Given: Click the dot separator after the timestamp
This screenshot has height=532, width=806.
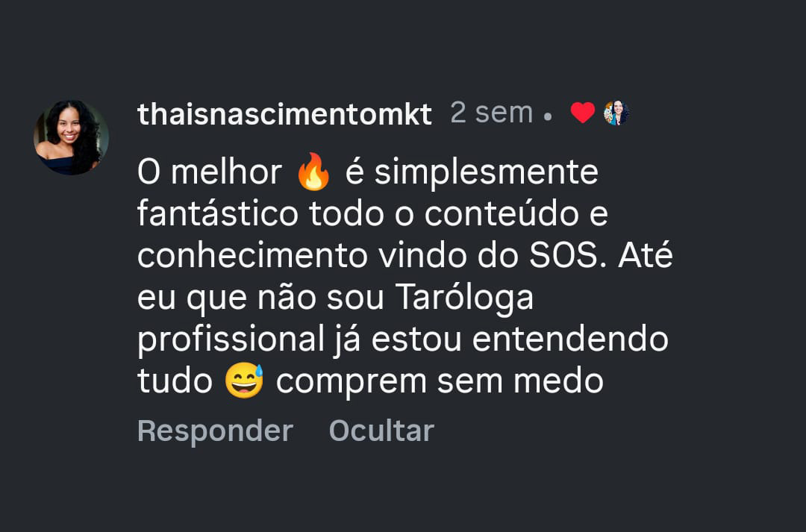Looking at the screenshot, I should pyautogui.click(x=548, y=117).
